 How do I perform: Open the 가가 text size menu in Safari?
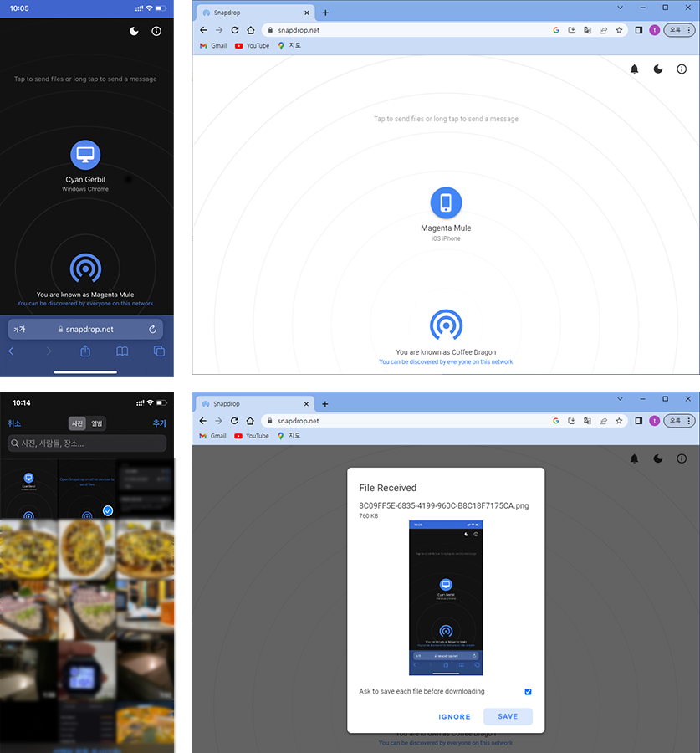[x=19, y=330]
